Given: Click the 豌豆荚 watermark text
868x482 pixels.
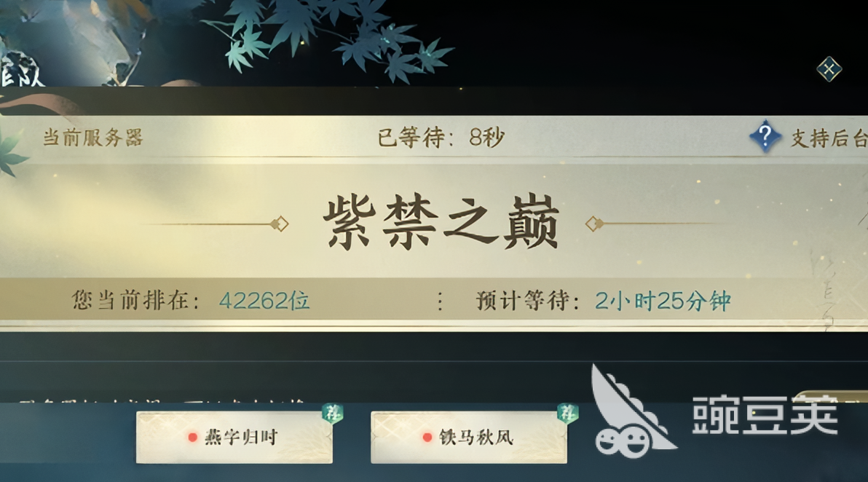Looking at the screenshot, I should [765, 414].
